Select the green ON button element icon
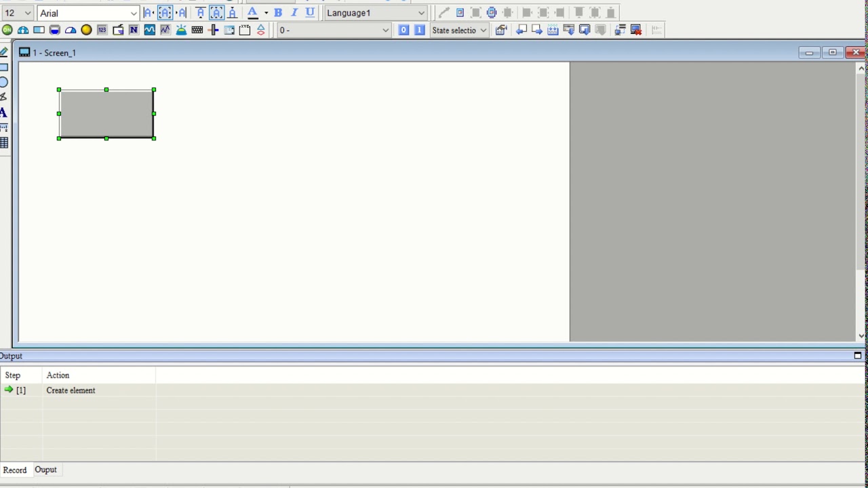Image resolution: width=868 pixels, height=488 pixels. click(x=7, y=30)
